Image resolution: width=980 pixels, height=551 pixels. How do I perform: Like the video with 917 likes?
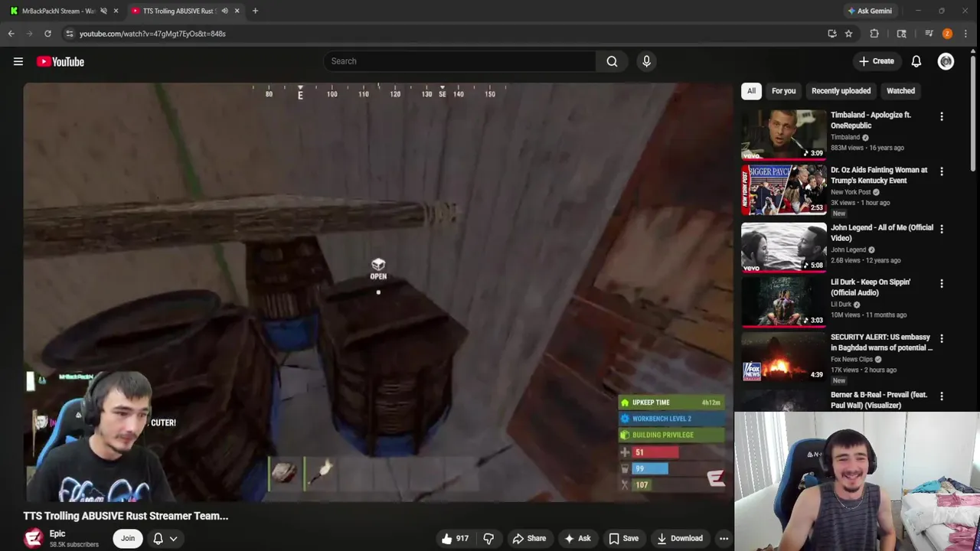pyautogui.click(x=455, y=539)
